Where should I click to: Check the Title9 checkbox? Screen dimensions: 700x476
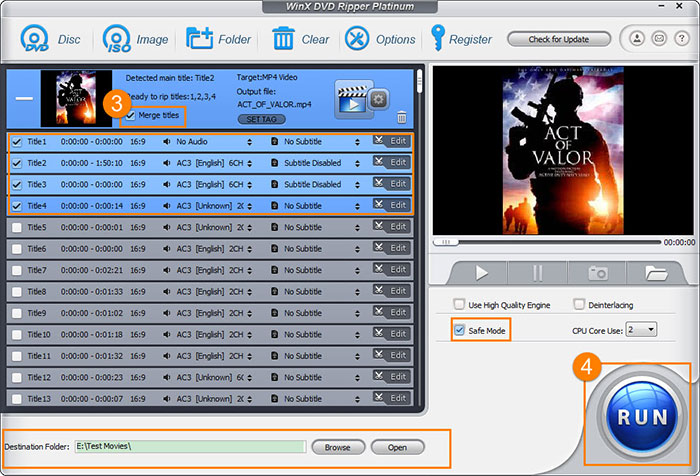coord(17,313)
